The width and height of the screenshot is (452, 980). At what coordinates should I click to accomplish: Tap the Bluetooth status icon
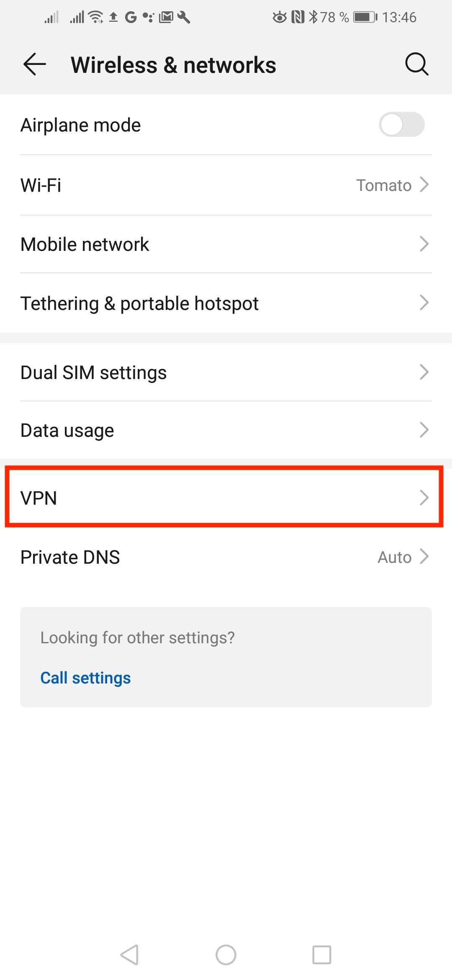pos(313,17)
